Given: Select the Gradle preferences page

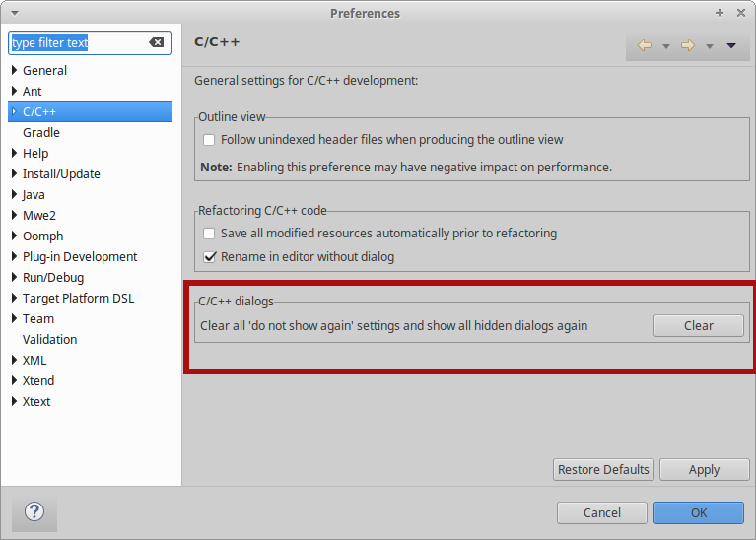Looking at the screenshot, I should click(x=41, y=133).
